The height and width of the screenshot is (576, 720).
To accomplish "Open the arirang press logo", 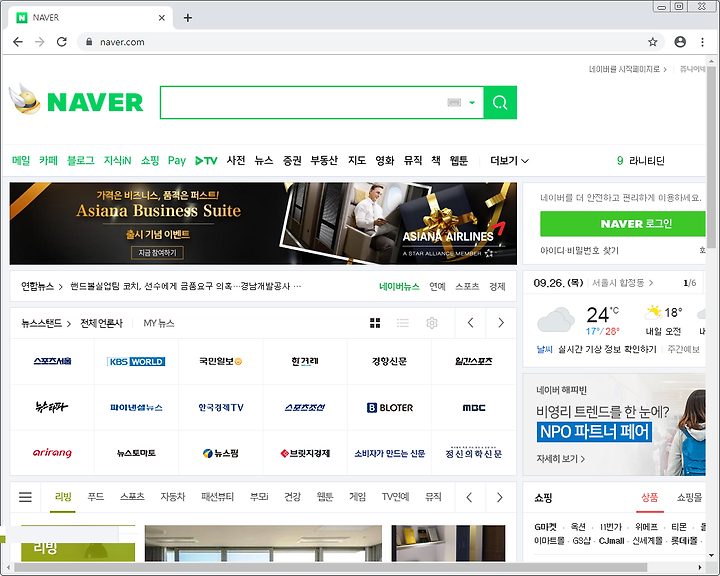I will (x=52, y=453).
